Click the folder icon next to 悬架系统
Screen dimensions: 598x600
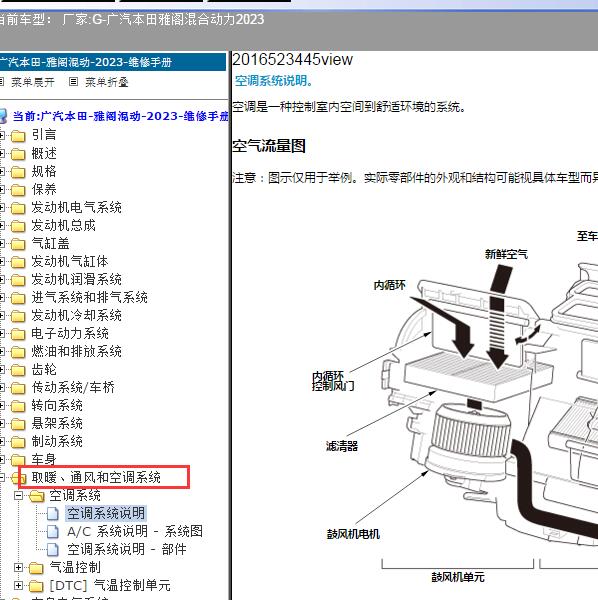[x=18, y=424]
